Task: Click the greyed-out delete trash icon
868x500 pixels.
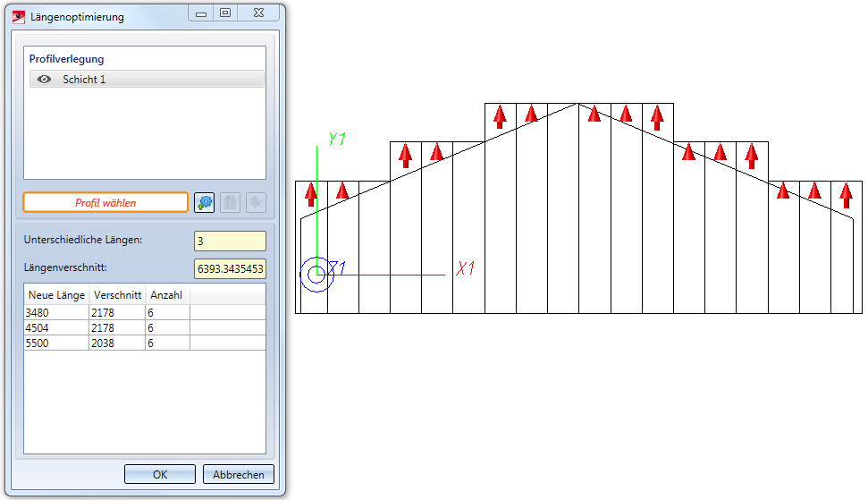Action: click(x=231, y=203)
